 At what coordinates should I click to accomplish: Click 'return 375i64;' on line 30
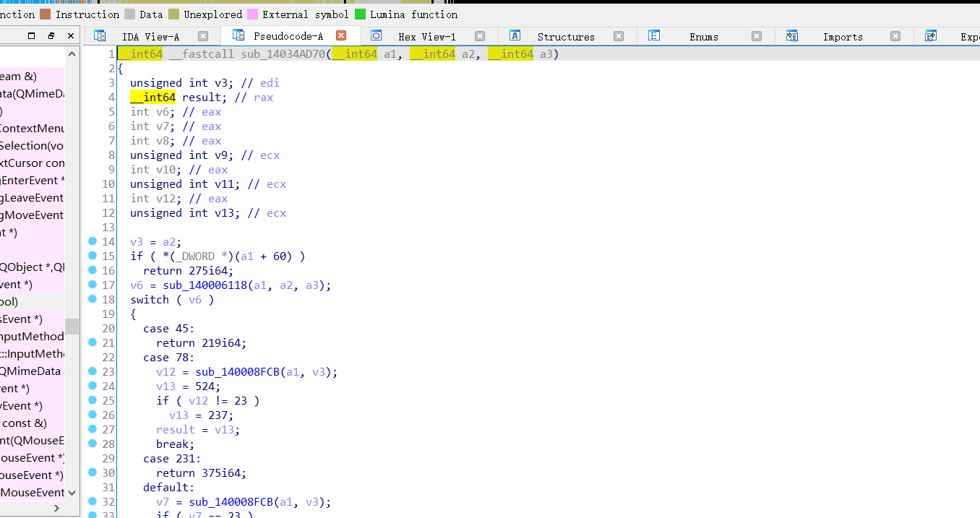201,473
